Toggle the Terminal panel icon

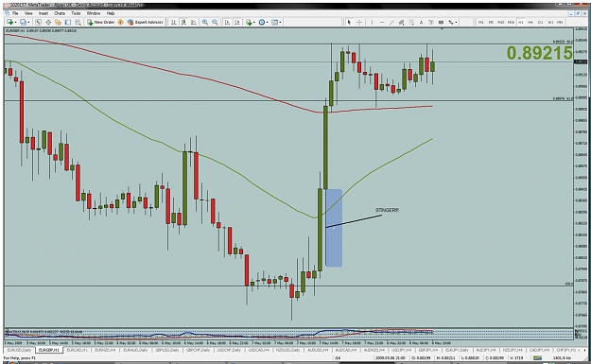point(68,23)
